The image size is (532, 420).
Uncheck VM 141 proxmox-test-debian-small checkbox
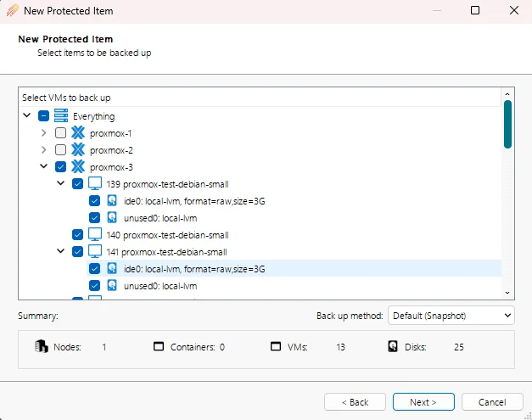point(77,252)
